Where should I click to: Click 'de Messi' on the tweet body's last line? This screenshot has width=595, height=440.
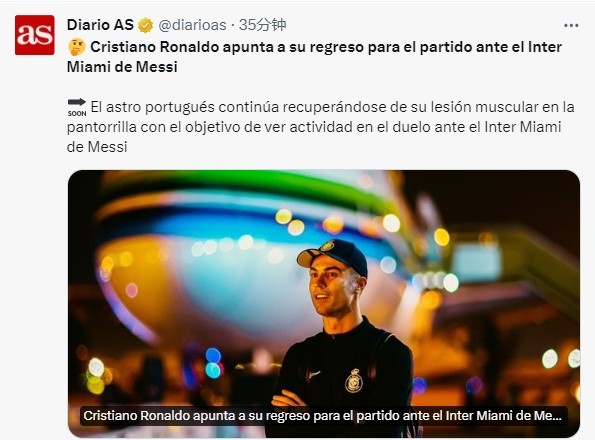(97, 147)
